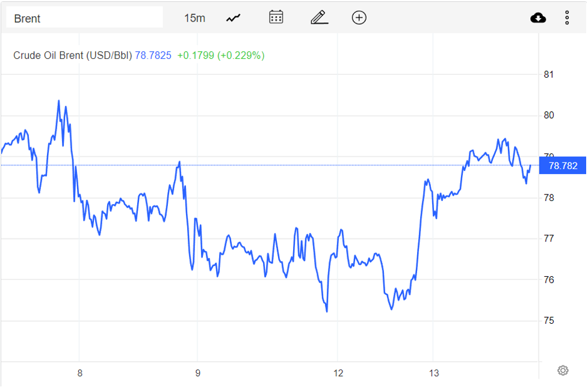Click the 81 label on the price axis

[x=548, y=75]
